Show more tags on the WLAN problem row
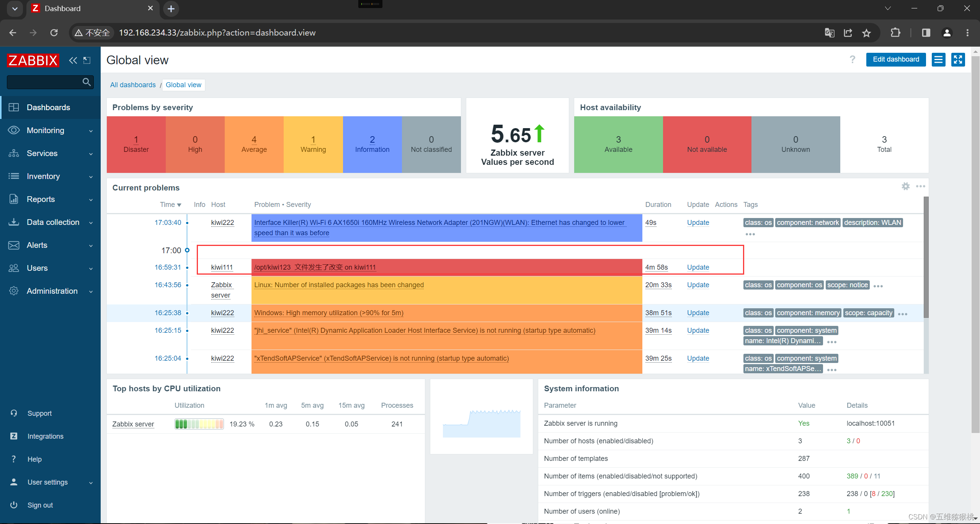This screenshot has width=980, height=524. click(x=750, y=234)
